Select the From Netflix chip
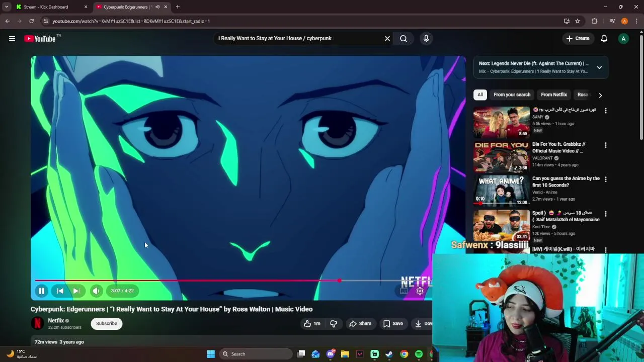This screenshot has width=644, height=362. (x=554, y=95)
